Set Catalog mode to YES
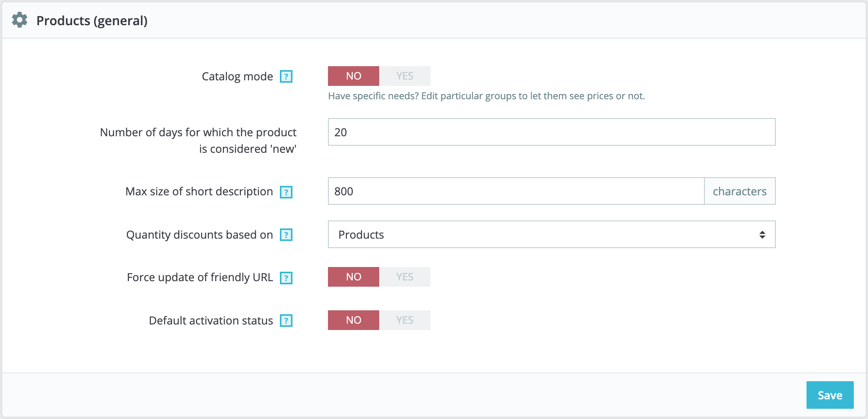 coord(405,76)
